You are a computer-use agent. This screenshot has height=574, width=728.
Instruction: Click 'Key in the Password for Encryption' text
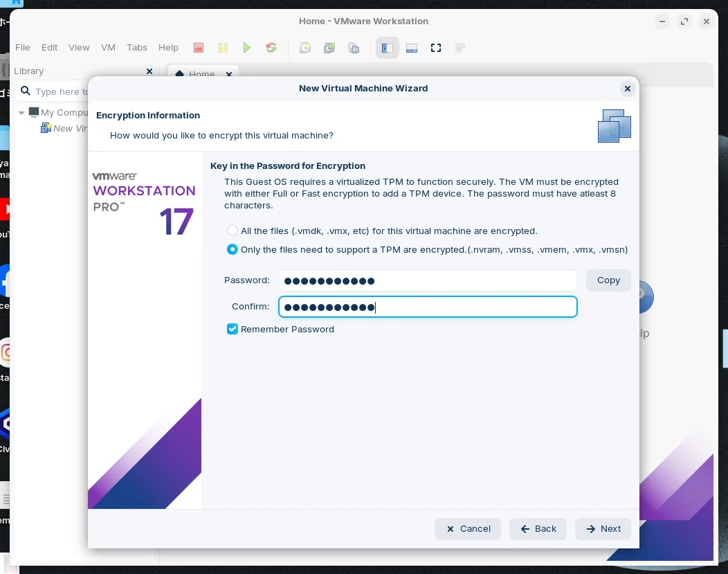[x=288, y=165]
